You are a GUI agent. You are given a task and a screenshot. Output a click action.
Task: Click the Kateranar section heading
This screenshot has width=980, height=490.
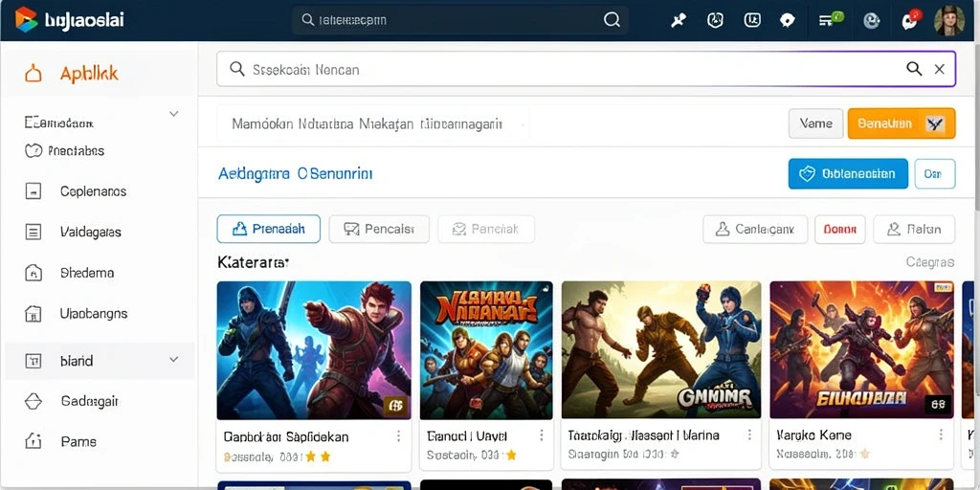[253, 262]
